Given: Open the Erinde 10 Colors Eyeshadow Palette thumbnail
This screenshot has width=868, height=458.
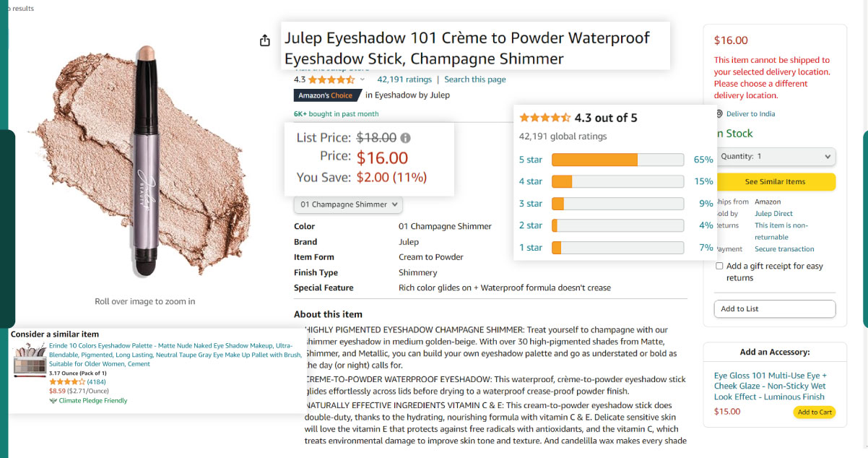Looking at the screenshot, I should click(30, 359).
